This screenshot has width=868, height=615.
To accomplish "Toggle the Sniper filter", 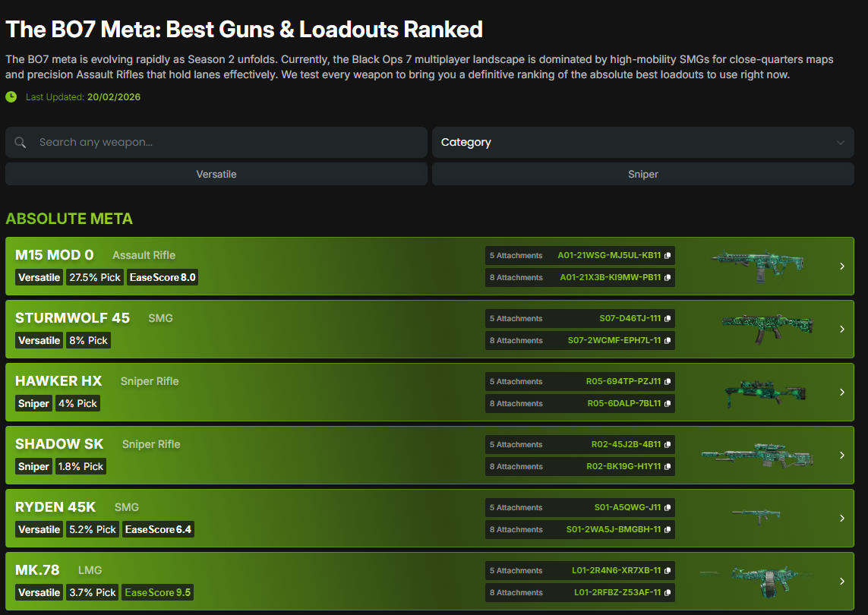I will [x=642, y=174].
